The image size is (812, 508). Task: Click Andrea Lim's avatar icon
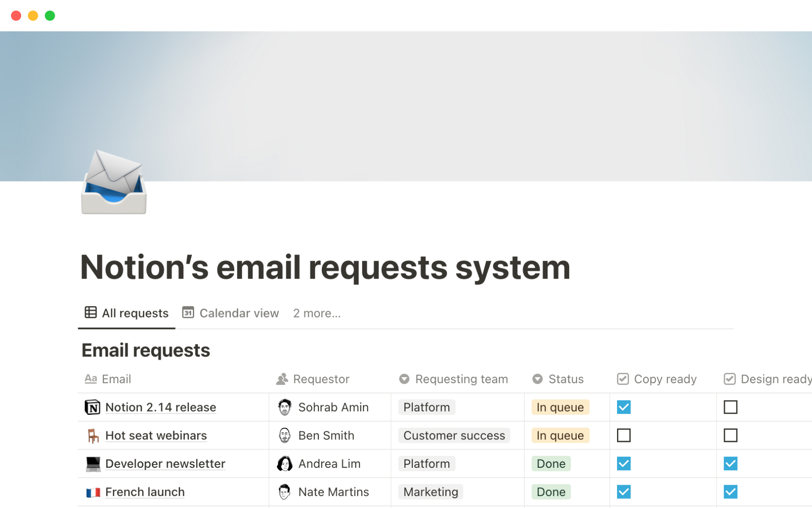coord(285,464)
